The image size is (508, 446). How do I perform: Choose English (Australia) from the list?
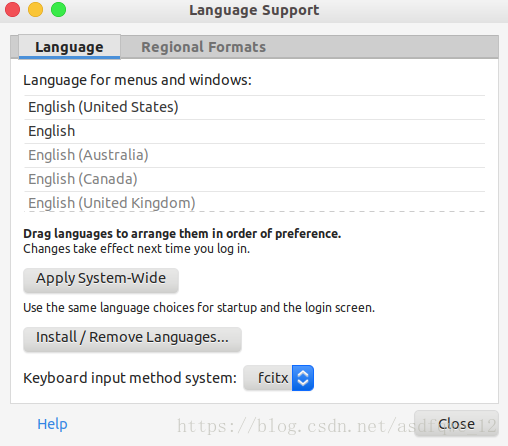click(254, 155)
